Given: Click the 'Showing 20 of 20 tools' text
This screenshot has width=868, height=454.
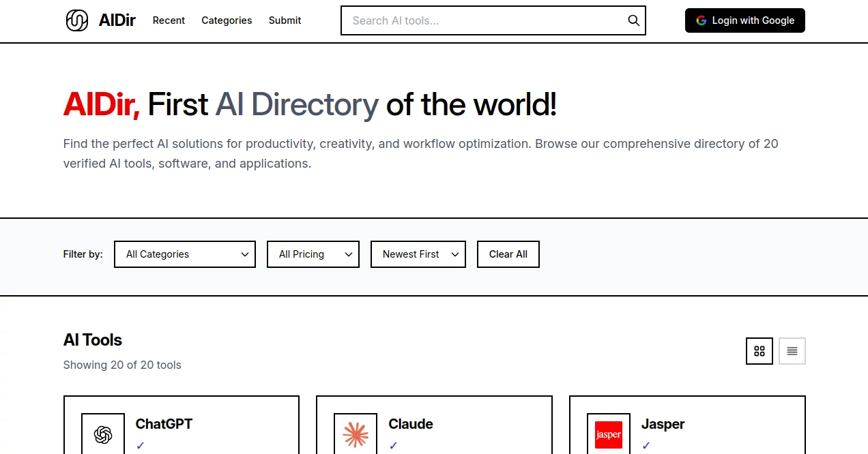Looking at the screenshot, I should (x=122, y=365).
